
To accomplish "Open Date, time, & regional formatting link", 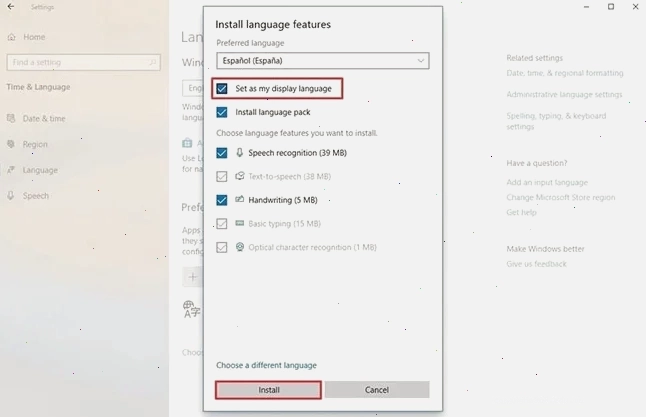I will pos(565,73).
